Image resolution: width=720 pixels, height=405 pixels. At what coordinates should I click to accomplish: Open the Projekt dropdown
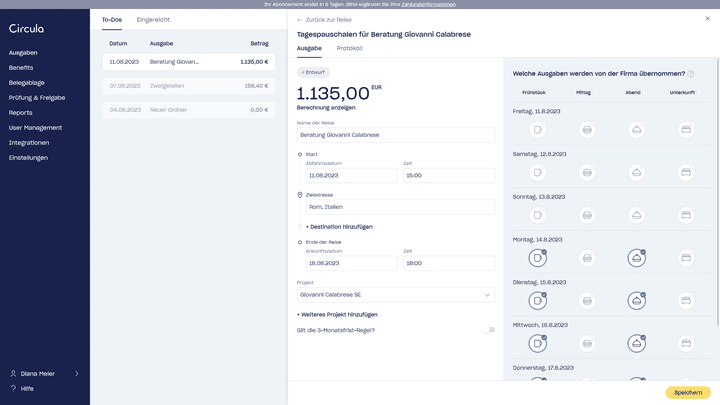point(396,295)
